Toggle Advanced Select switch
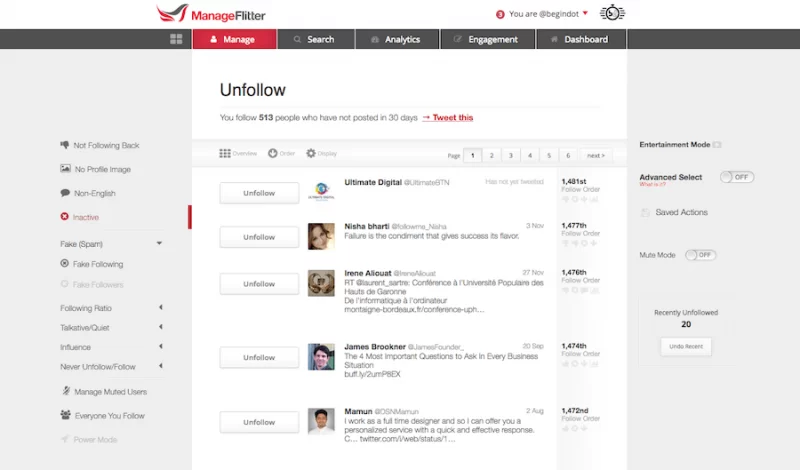 point(737,177)
